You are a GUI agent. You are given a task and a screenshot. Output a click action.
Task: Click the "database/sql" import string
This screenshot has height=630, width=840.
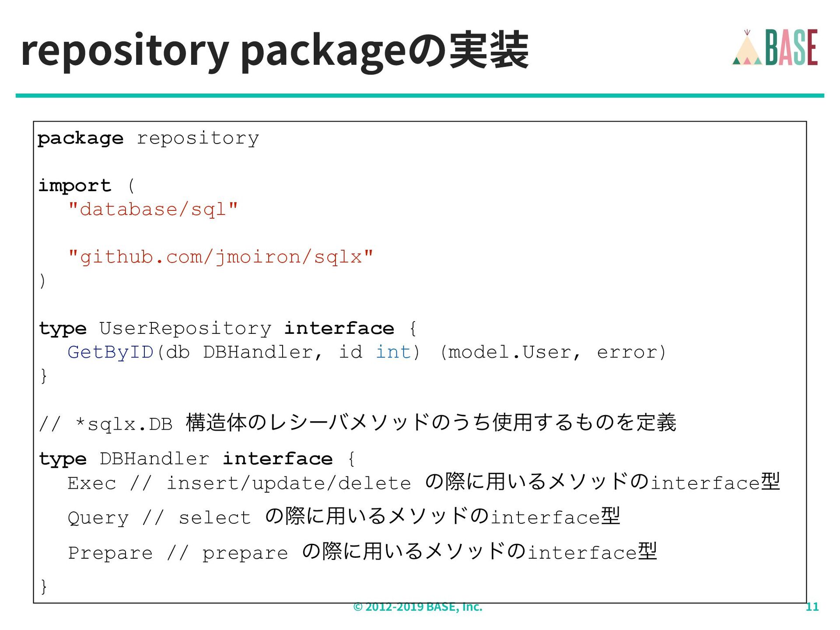pyautogui.click(x=153, y=209)
